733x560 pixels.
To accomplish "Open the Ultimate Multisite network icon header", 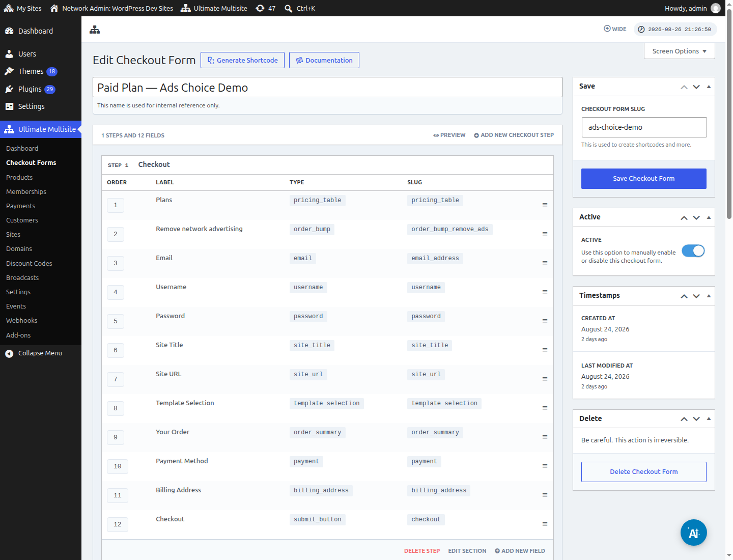I will pyautogui.click(x=95, y=30).
